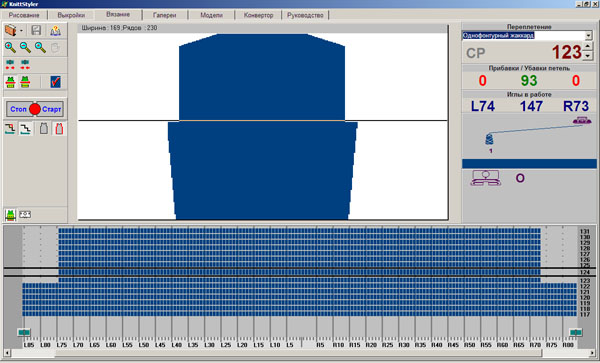Switch to the Рисование tab
The image size is (600, 363).
click(x=24, y=15)
